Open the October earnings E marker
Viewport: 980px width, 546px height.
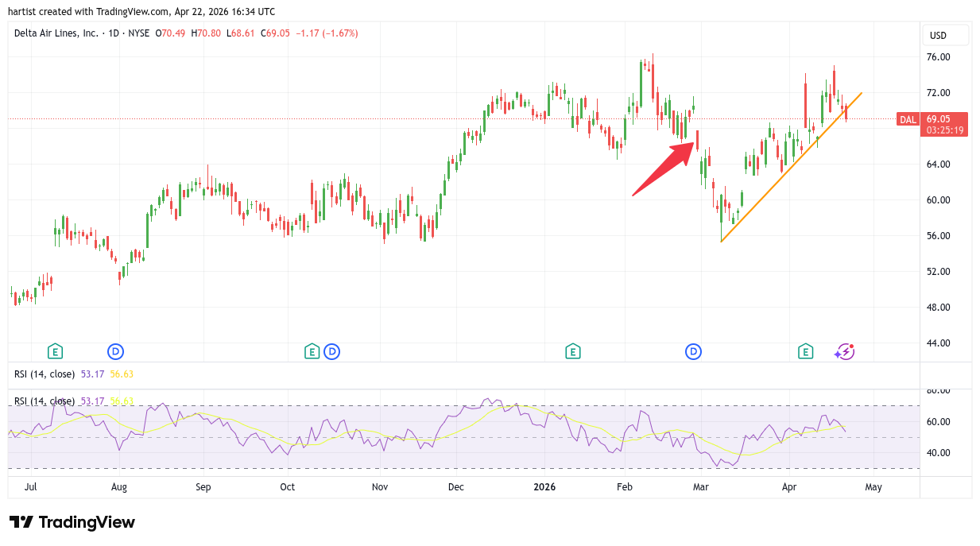click(312, 350)
